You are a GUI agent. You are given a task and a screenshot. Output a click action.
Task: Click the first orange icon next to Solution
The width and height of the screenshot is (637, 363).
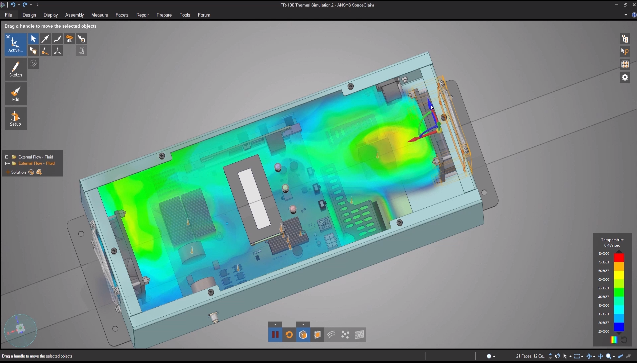tap(31, 173)
